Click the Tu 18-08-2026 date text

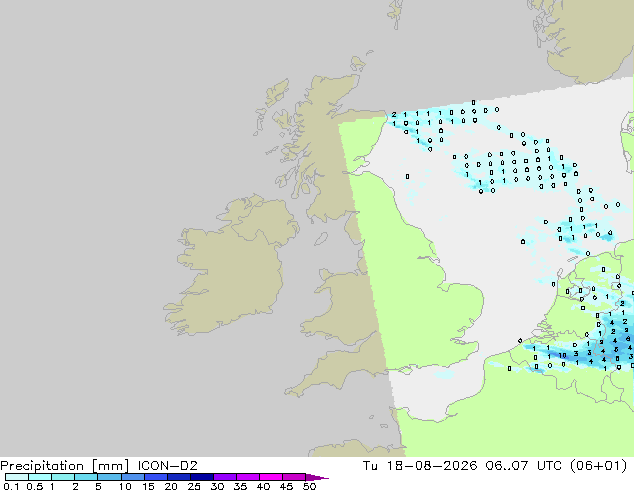[420, 466]
